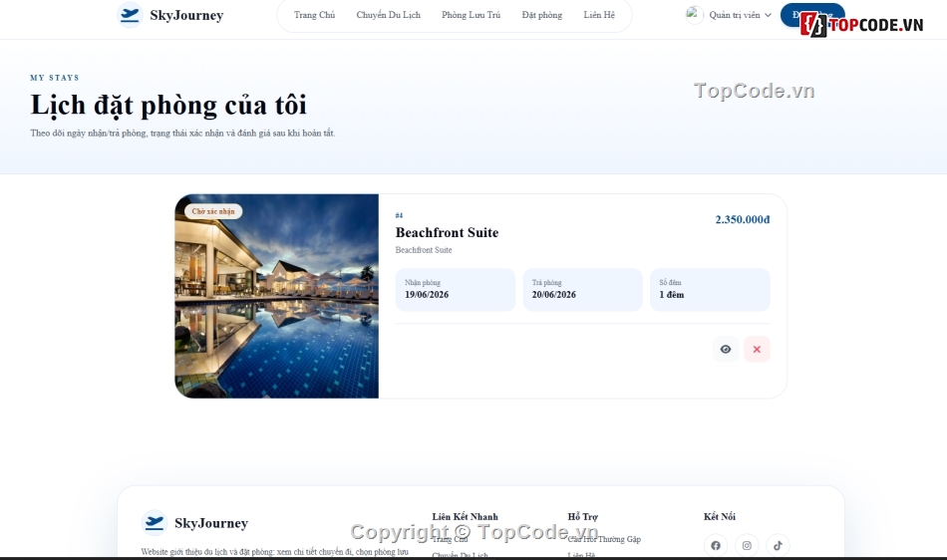Click check-out date 20/06/2026

(554, 295)
